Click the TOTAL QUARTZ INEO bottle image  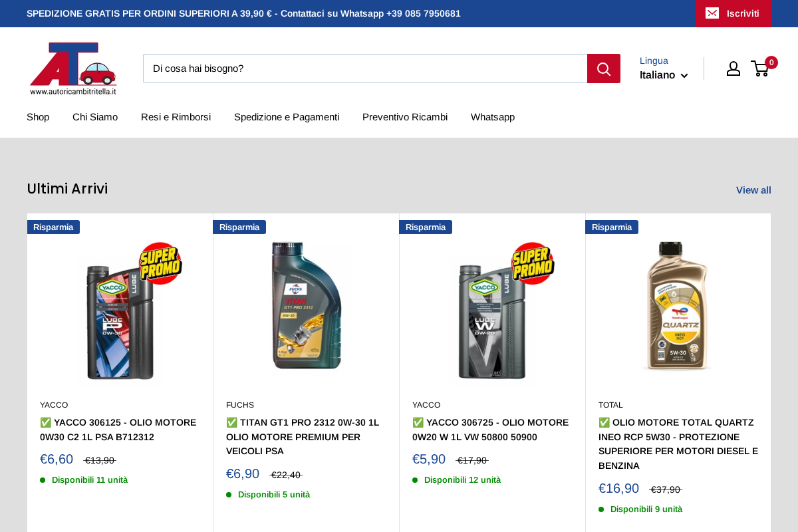coord(678,306)
